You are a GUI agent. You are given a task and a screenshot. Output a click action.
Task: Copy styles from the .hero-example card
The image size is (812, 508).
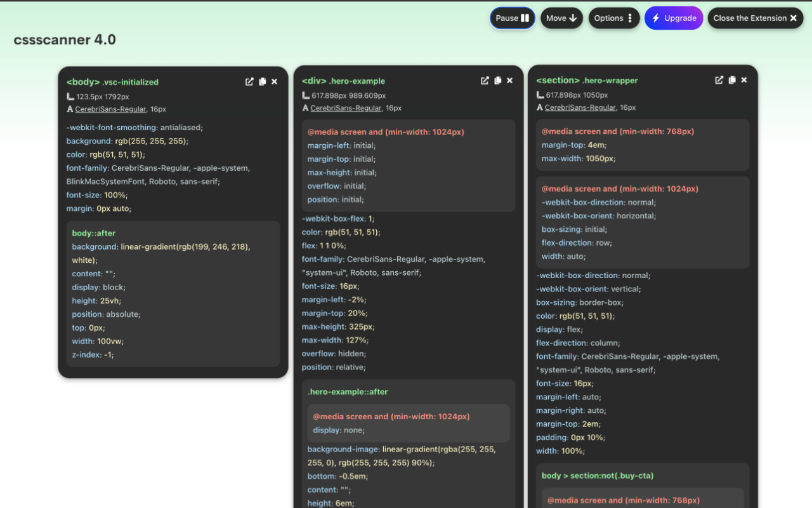(x=497, y=81)
